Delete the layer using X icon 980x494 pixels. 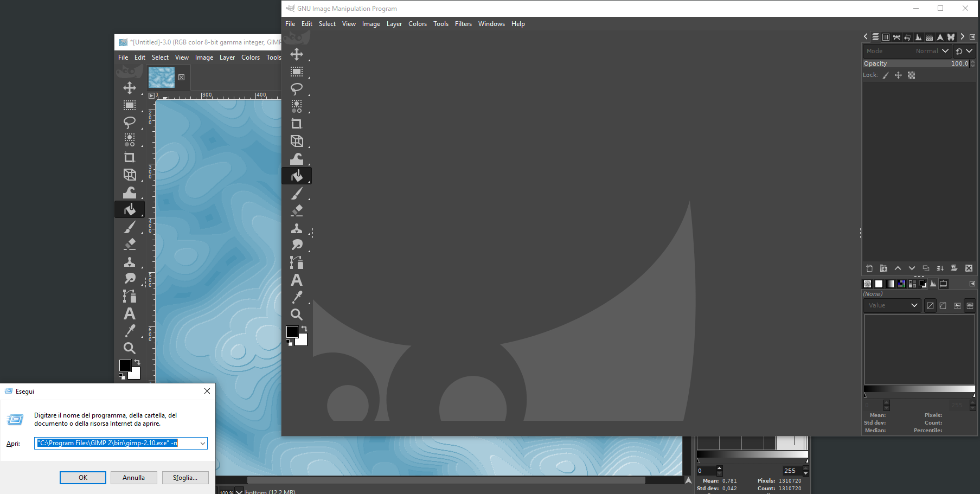point(969,268)
